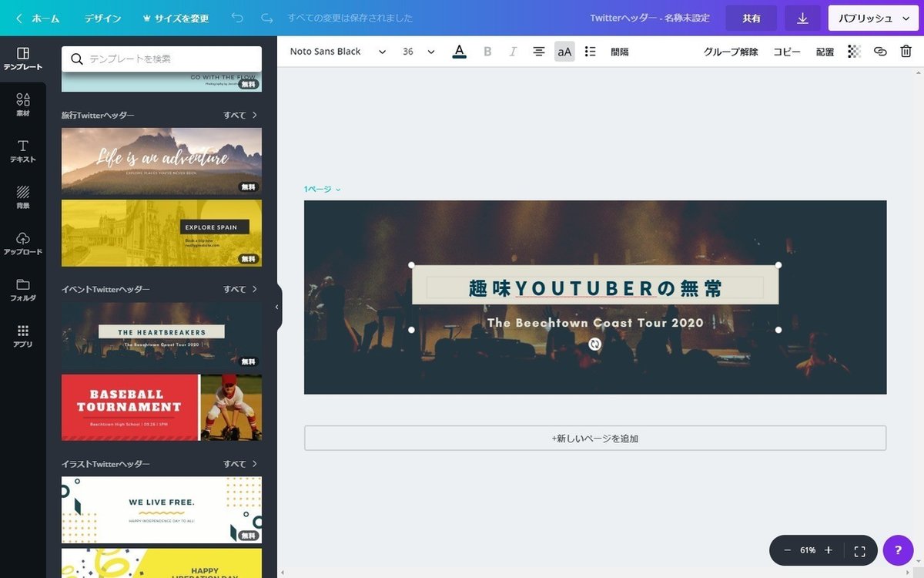
Task: Click the download arrow icon
Action: 802,18
